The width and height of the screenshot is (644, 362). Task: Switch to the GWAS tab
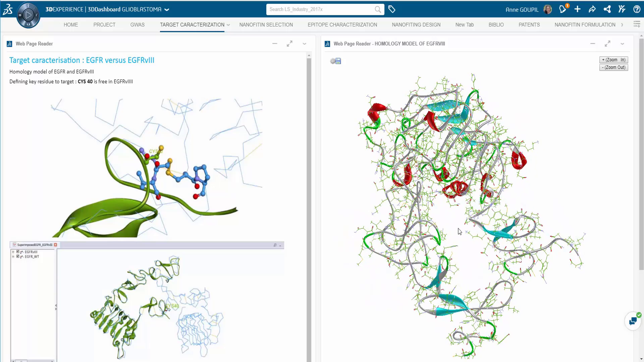point(137,25)
